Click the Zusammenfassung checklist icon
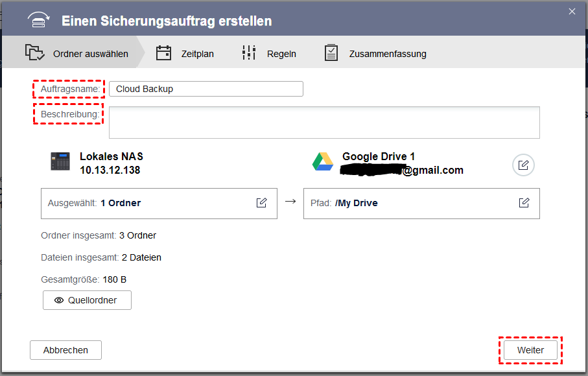This screenshot has width=588, height=376. [x=331, y=53]
